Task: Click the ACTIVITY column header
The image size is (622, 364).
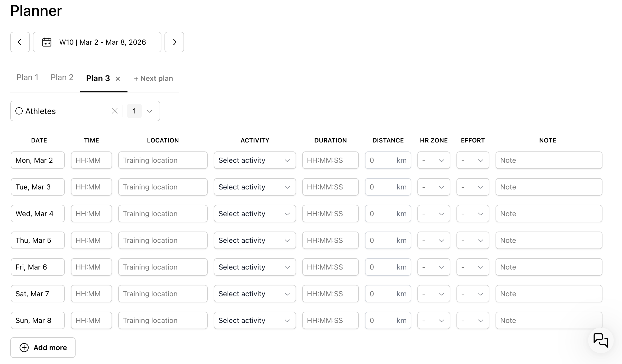Action: (x=255, y=140)
